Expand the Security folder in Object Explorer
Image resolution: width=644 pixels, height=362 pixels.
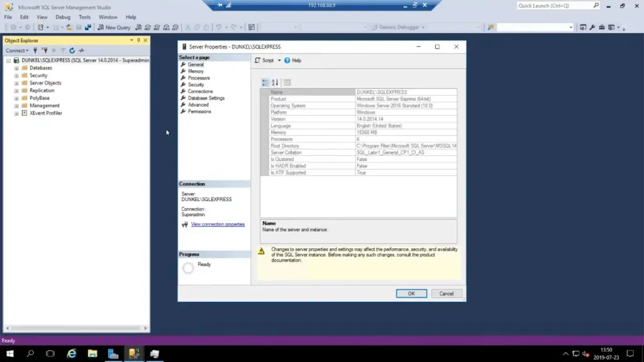[x=16, y=75]
